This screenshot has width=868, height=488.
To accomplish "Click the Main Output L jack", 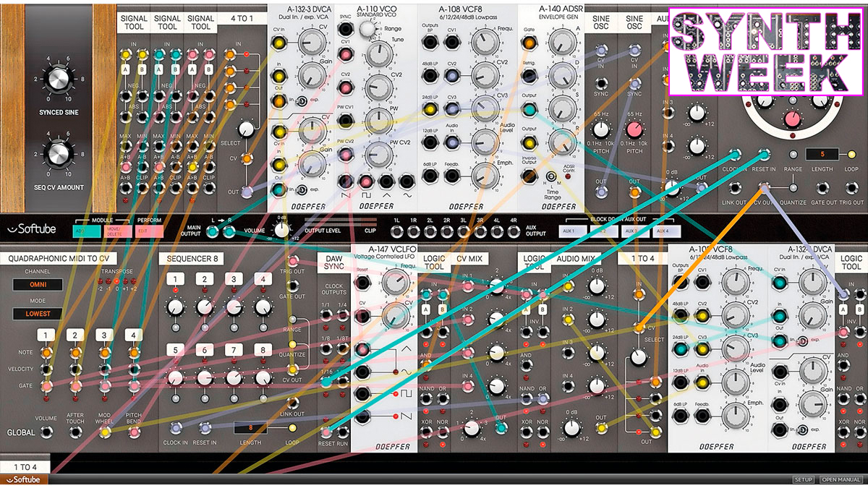I will [x=213, y=231].
